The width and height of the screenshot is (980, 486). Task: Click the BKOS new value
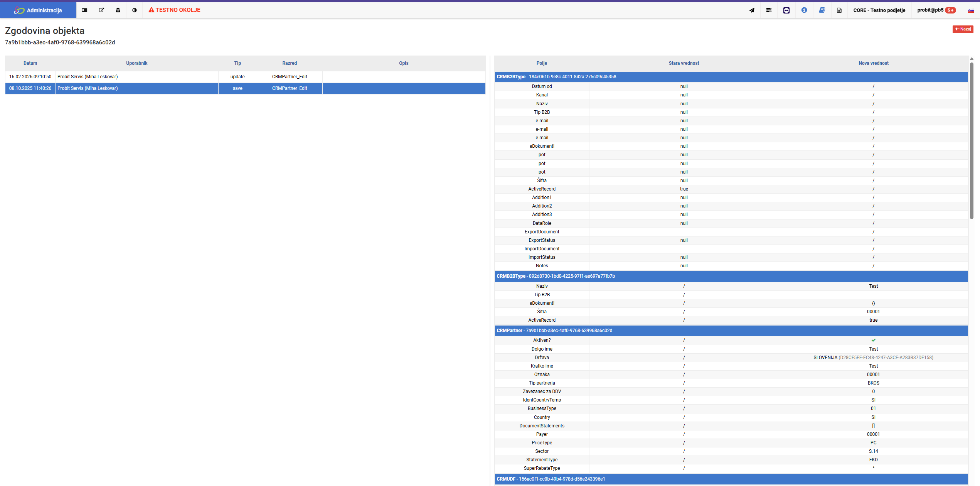pyautogui.click(x=874, y=383)
